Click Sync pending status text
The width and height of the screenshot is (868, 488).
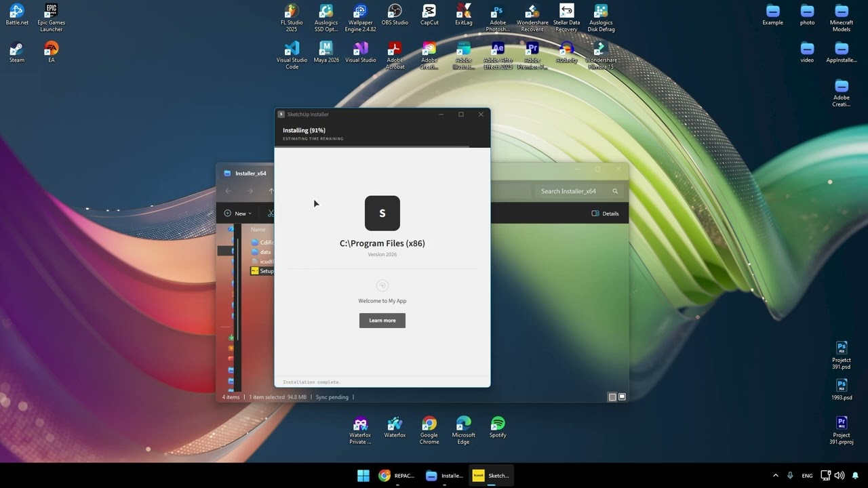pos(332,397)
